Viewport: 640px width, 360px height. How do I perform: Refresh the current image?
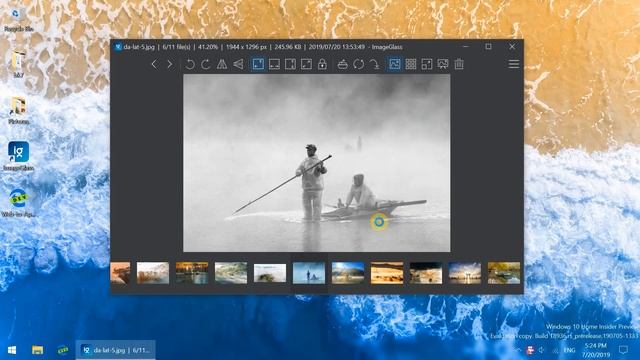tap(358, 64)
